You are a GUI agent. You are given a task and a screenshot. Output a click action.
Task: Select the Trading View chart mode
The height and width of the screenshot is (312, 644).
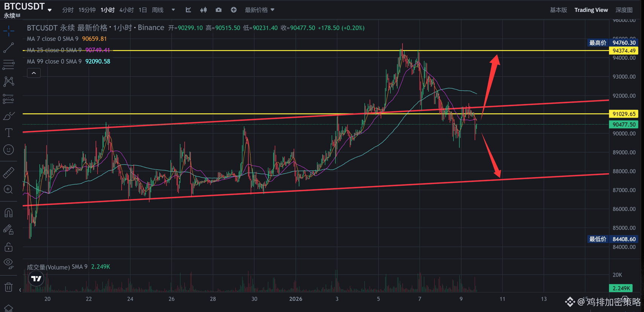tap(591, 10)
